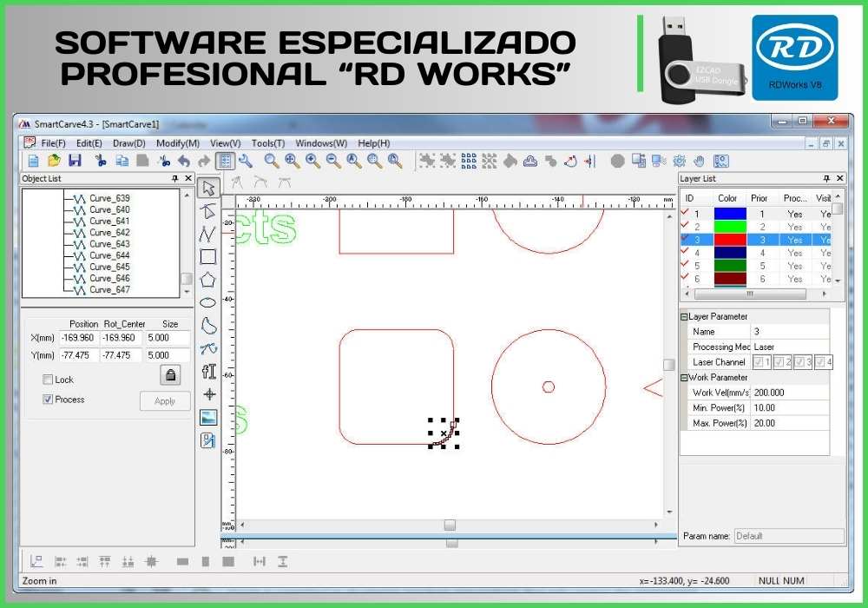Click the object properties list toolbar icon
The height and width of the screenshot is (608, 868).
tap(225, 162)
